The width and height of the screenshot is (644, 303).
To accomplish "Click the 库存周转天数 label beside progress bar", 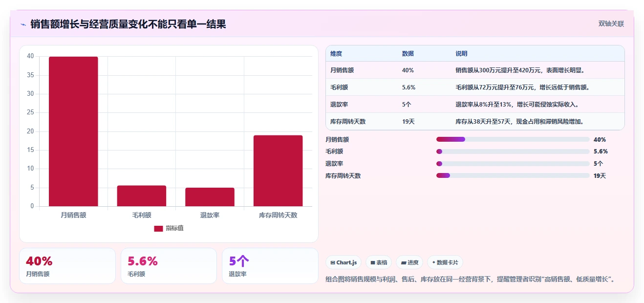I will [x=343, y=175].
